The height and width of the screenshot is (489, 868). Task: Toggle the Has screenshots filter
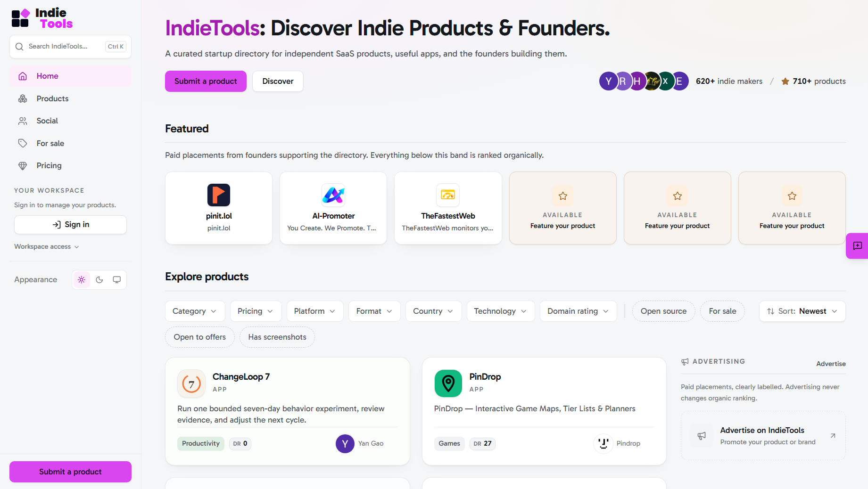(x=277, y=337)
